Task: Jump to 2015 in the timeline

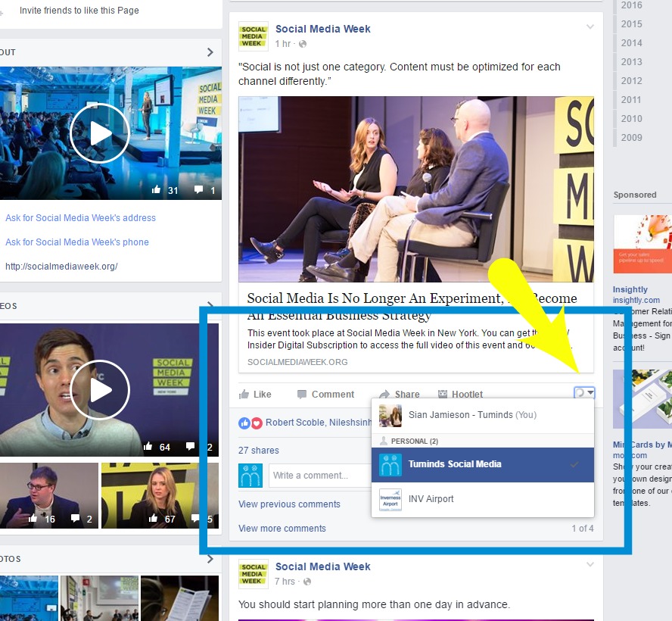Action: point(632,24)
